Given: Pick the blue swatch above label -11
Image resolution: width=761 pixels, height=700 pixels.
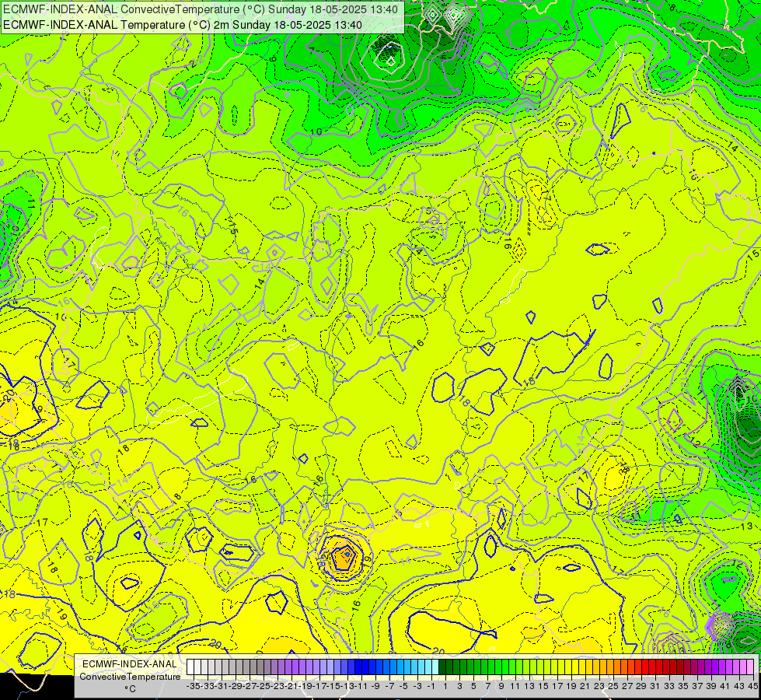Looking at the screenshot, I should pyautogui.click(x=358, y=667).
